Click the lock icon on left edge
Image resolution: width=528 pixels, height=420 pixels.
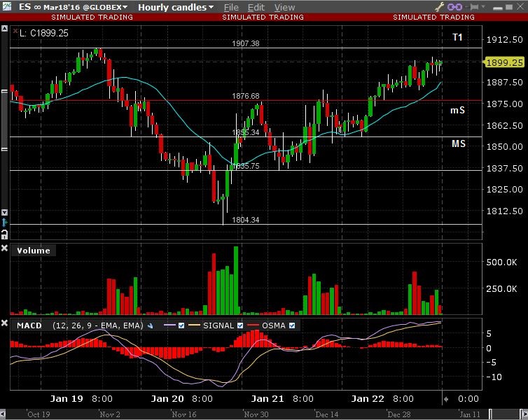click(4, 234)
